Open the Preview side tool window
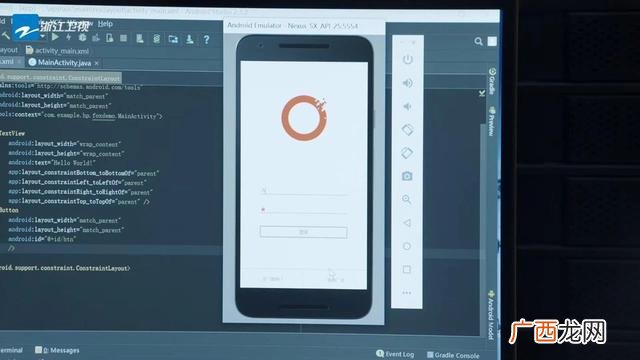The image size is (640, 360). [492, 121]
